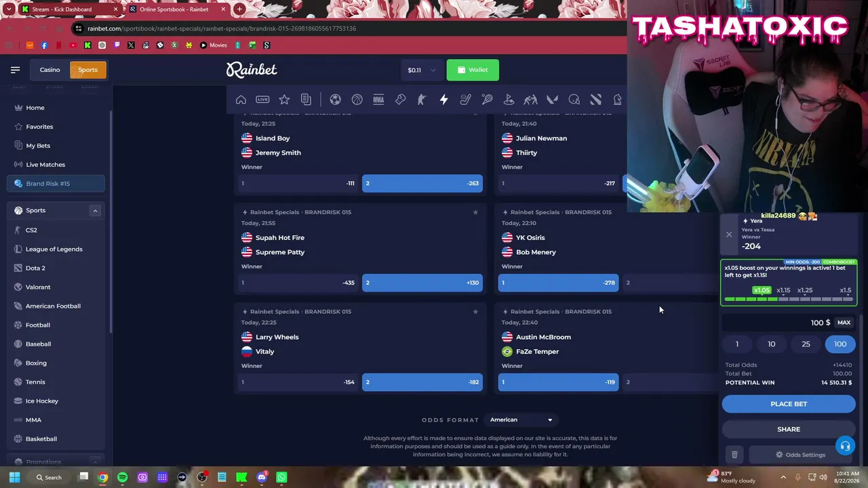Image resolution: width=868 pixels, height=488 pixels.
Task: Open Google Chrome from the taskbar
Action: [102, 477]
